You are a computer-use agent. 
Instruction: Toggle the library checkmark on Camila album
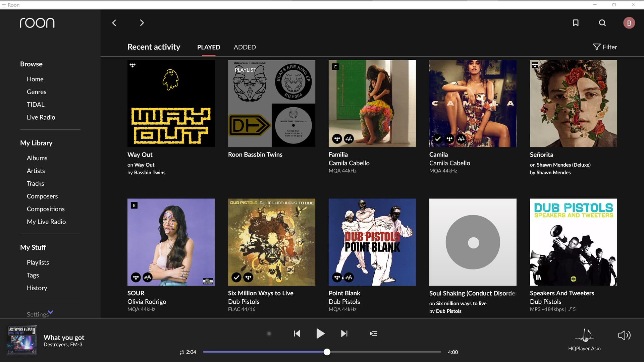pos(438,138)
